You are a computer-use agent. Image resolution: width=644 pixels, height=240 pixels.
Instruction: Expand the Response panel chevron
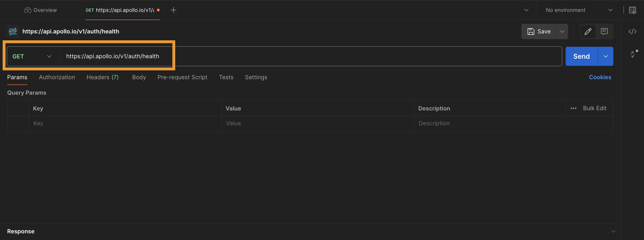click(x=613, y=231)
